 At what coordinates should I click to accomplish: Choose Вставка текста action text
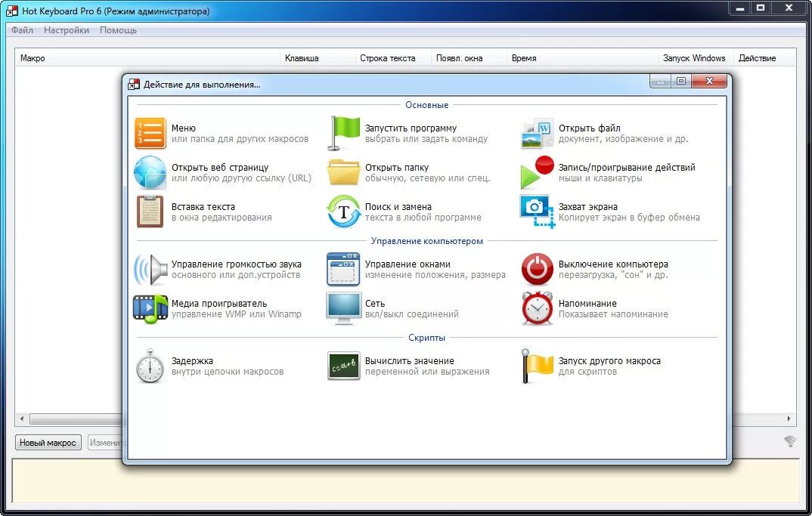(x=203, y=206)
